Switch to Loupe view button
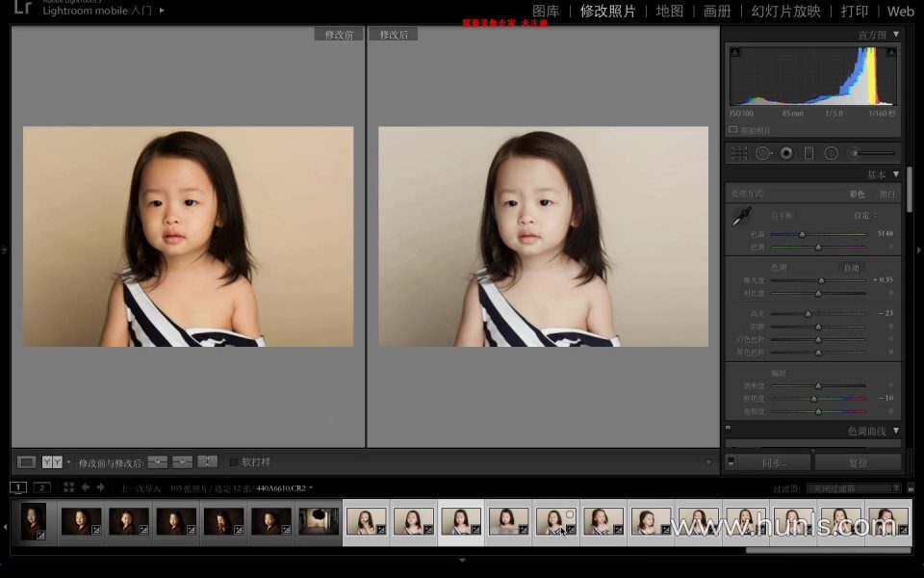Screen dimensions: 924x578 pos(27,462)
